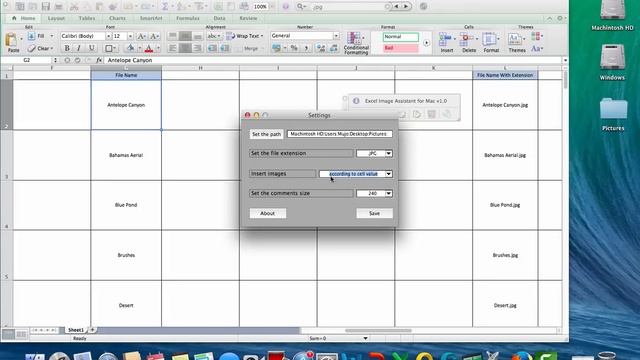
Task: Open the Sum=0 status bar dropdown
Action: point(365,338)
